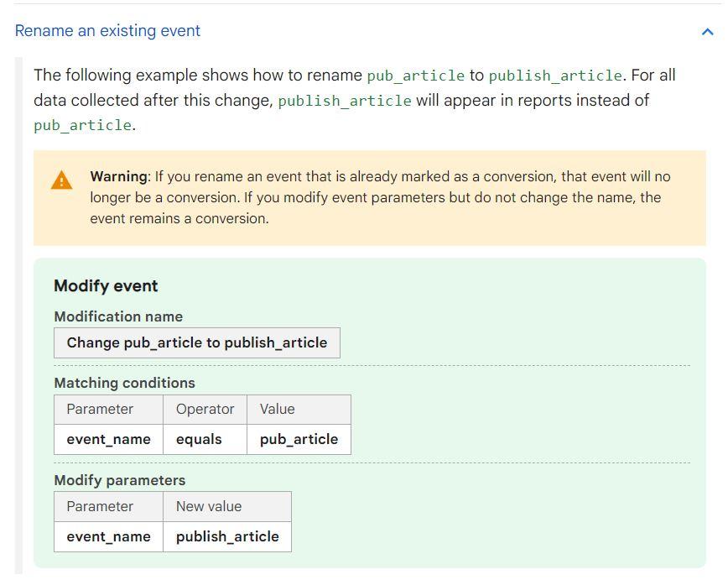728x580 pixels.
Task: Click the orange warning triangle icon
Action: pyautogui.click(x=61, y=180)
